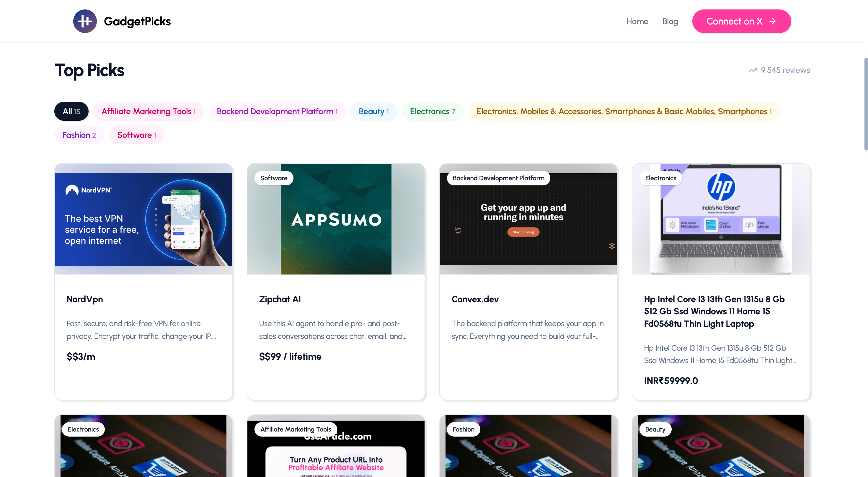Select the Electronics, Mobiles & Accessories Smartphones chip
The width and height of the screenshot is (868, 477).
[x=624, y=111]
